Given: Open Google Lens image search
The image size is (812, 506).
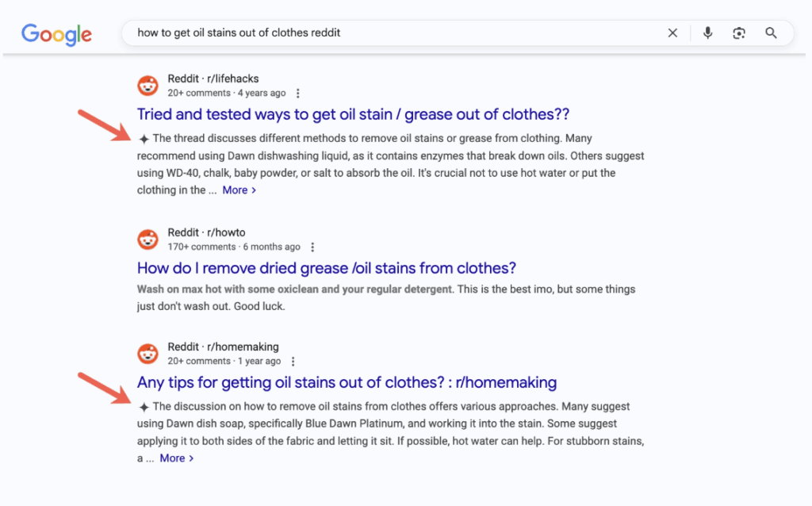Looking at the screenshot, I should [739, 33].
